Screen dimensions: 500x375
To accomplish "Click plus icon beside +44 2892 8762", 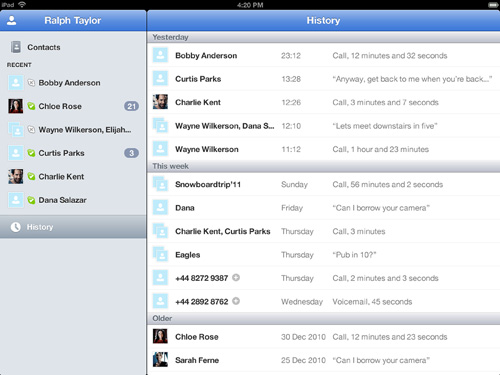I will tap(236, 301).
